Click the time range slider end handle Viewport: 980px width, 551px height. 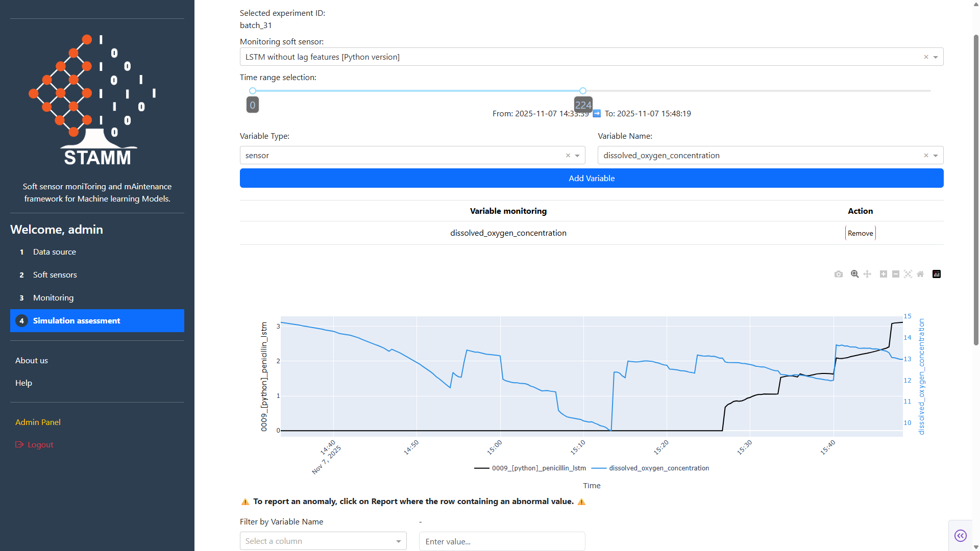tap(583, 91)
